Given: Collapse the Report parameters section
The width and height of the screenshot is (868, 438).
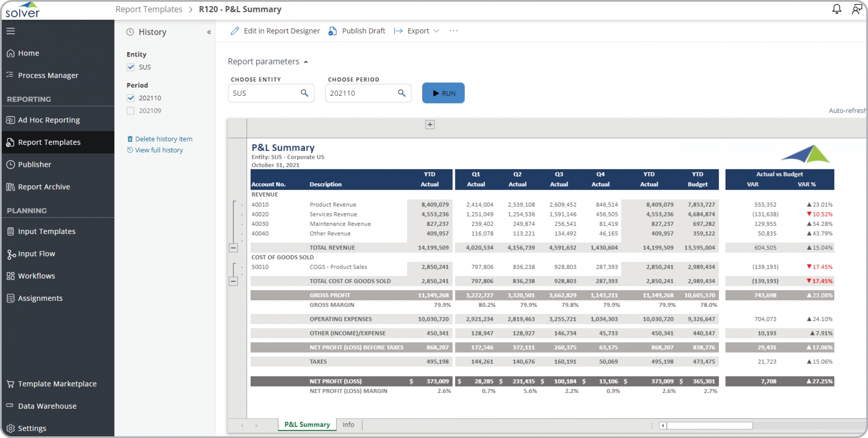Looking at the screenshot, I should coord(305,62).
